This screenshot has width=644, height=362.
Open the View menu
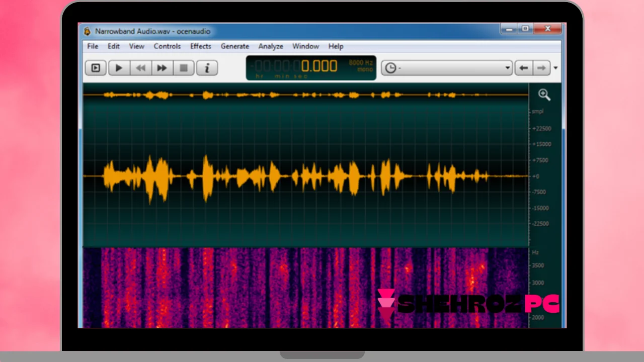pos(136,46)
